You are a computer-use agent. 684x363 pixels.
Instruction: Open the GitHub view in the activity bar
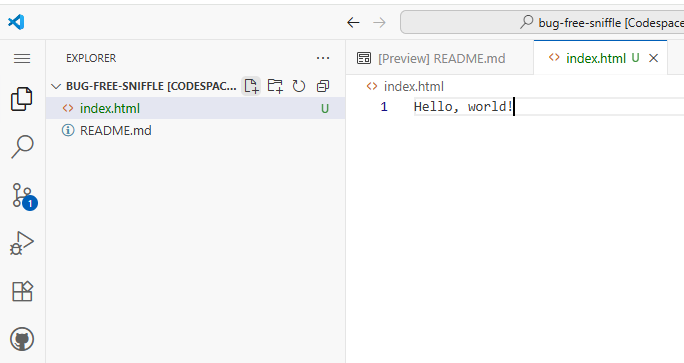point(22,339)
